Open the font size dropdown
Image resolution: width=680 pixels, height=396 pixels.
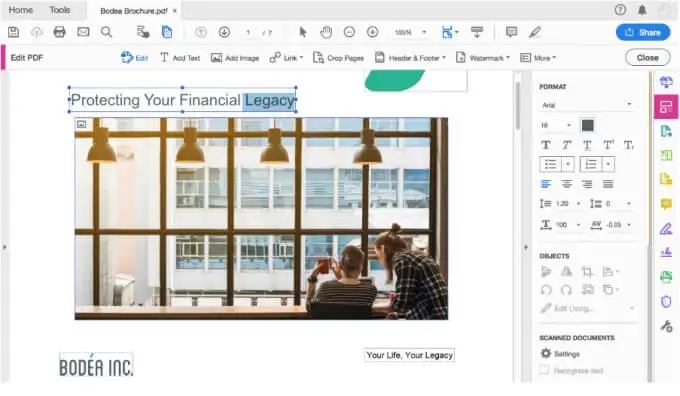pos(556,125)
